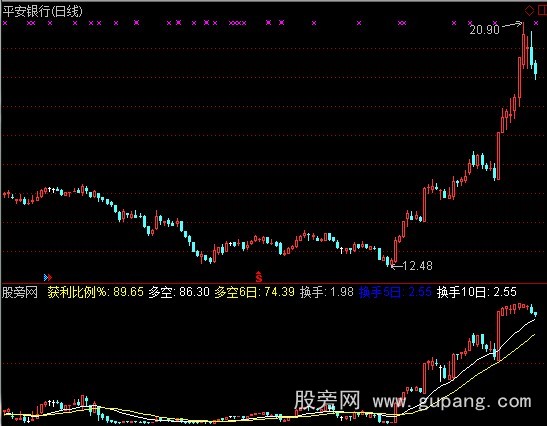This screenshot has width=547, height=426.
Task: Click the first purple x marker at the far left
Action: pos(5,23)
